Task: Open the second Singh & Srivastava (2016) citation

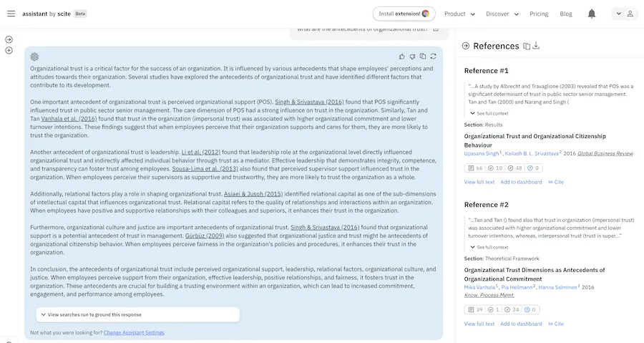Action: 325,227
